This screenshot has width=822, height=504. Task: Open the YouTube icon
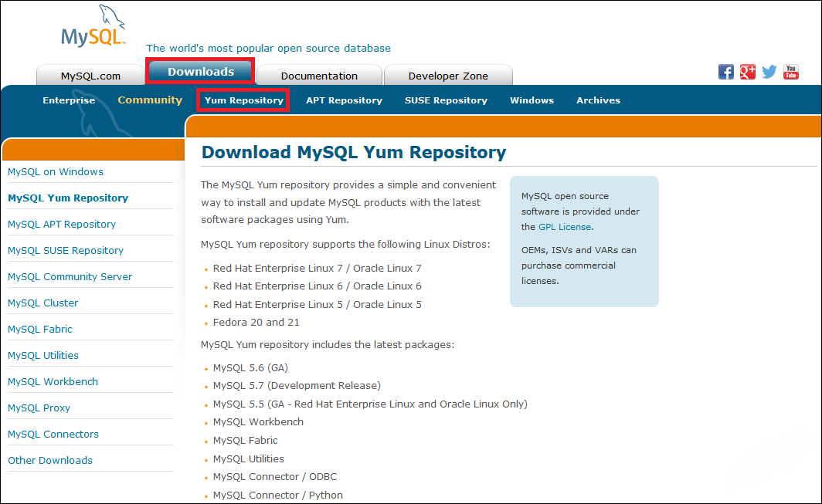coord(791,72)
